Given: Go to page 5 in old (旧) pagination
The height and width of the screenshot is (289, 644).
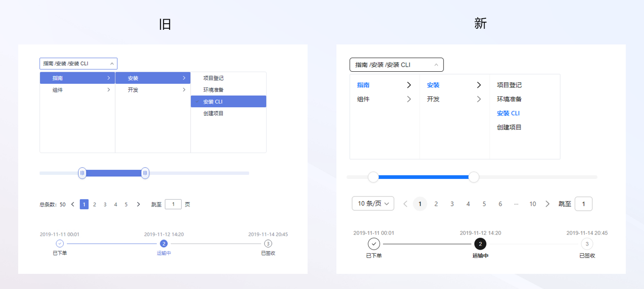Looking at the screenshot, I should pos(126,205).
